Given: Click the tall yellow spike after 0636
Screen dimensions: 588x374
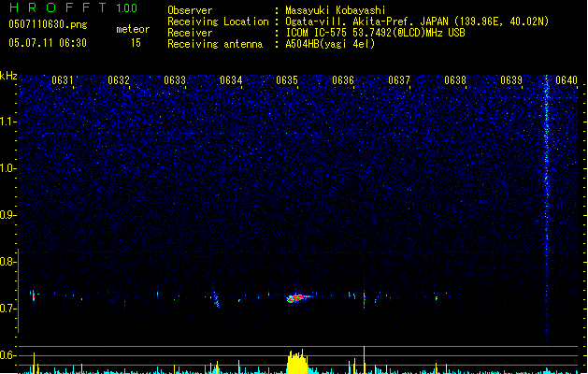Looking at the screenshot, I should click(x=365, y=360).
